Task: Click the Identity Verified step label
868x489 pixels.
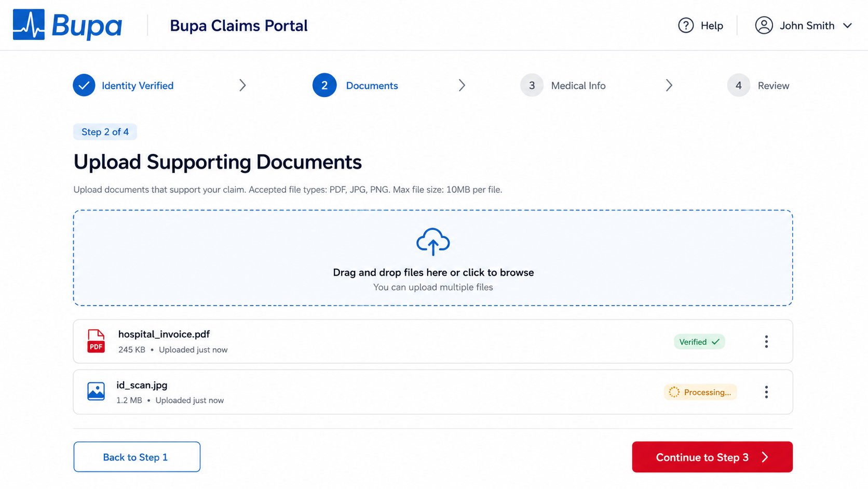Action: click(x=138, y=86)
